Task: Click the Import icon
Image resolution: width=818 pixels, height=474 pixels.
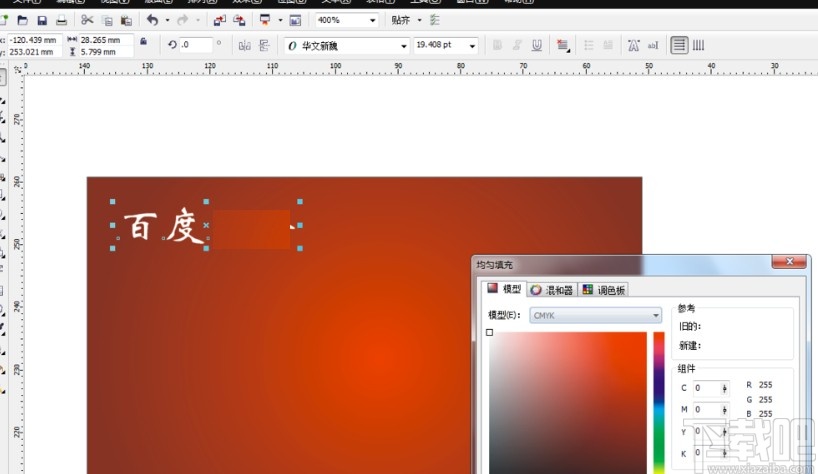Action: point(220,20)
